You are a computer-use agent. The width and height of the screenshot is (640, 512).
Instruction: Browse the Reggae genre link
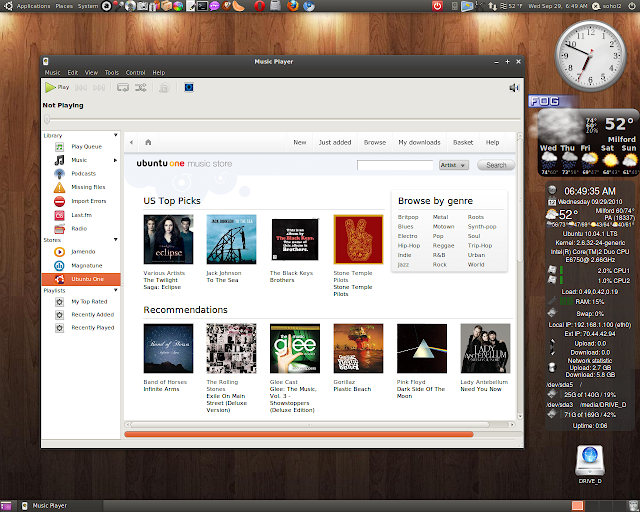[443, 245]
